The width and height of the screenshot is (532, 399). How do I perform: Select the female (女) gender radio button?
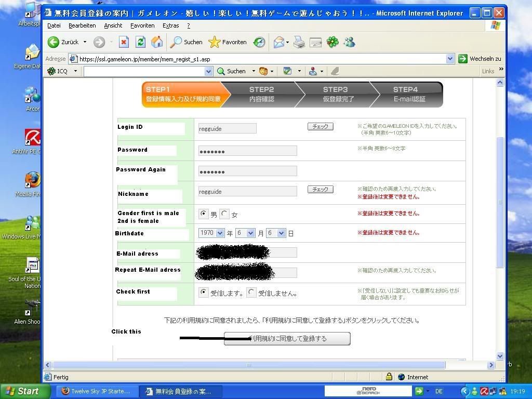[x=224, y=214]
